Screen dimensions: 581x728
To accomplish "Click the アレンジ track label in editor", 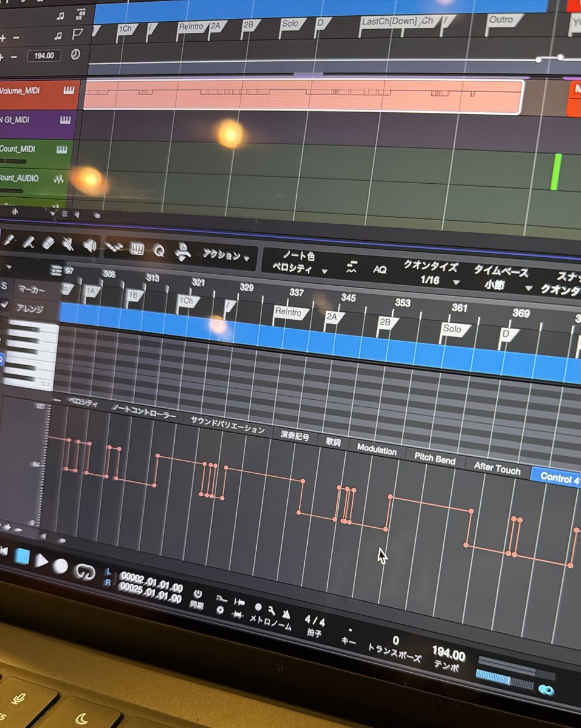I will (x=30, y=308).
